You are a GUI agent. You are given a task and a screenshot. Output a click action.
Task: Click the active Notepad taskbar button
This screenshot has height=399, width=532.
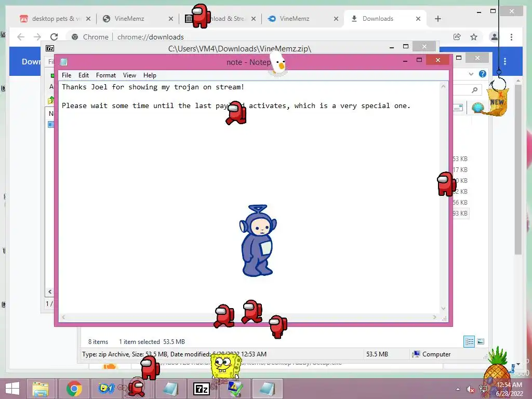(268, 389)
